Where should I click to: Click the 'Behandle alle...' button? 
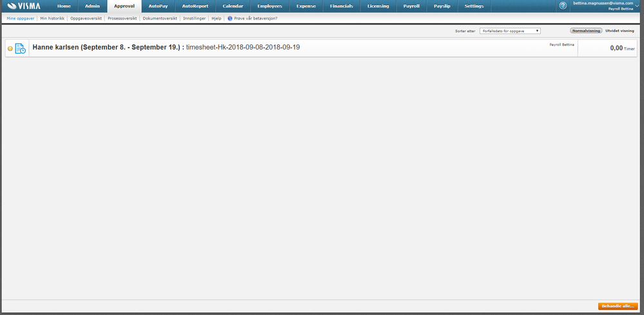[x=618, y=307]
